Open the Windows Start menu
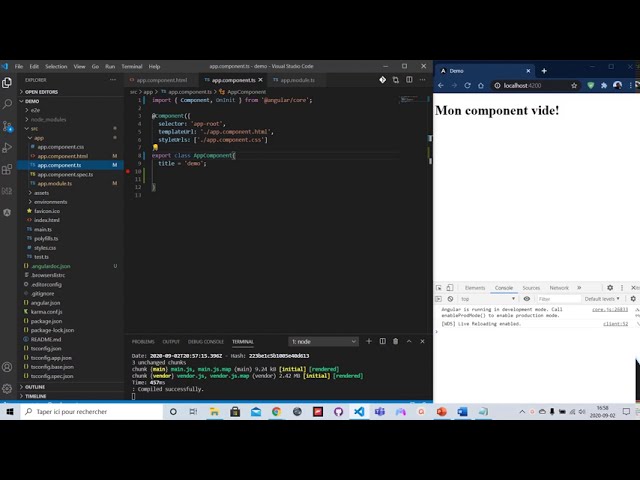The image size is (640, 480). (x=10, y=411)
